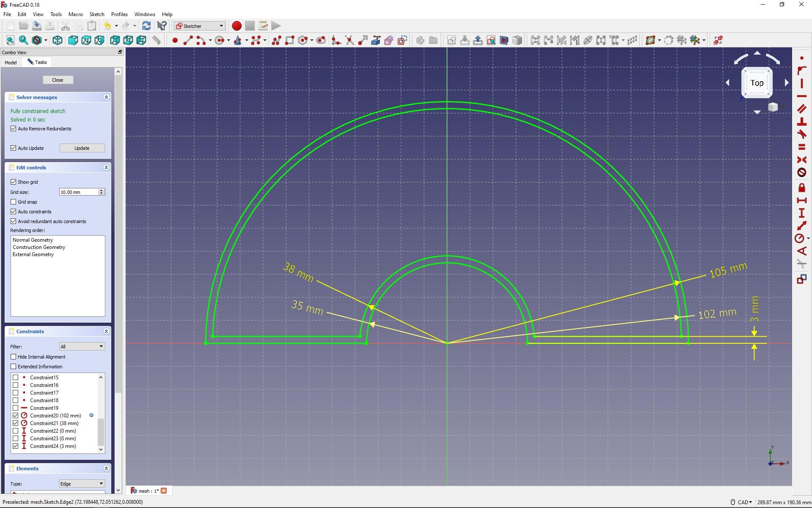Select the Create line tool
The height and width of the screenshot is (508, 812).
click(x=188, y=40)
